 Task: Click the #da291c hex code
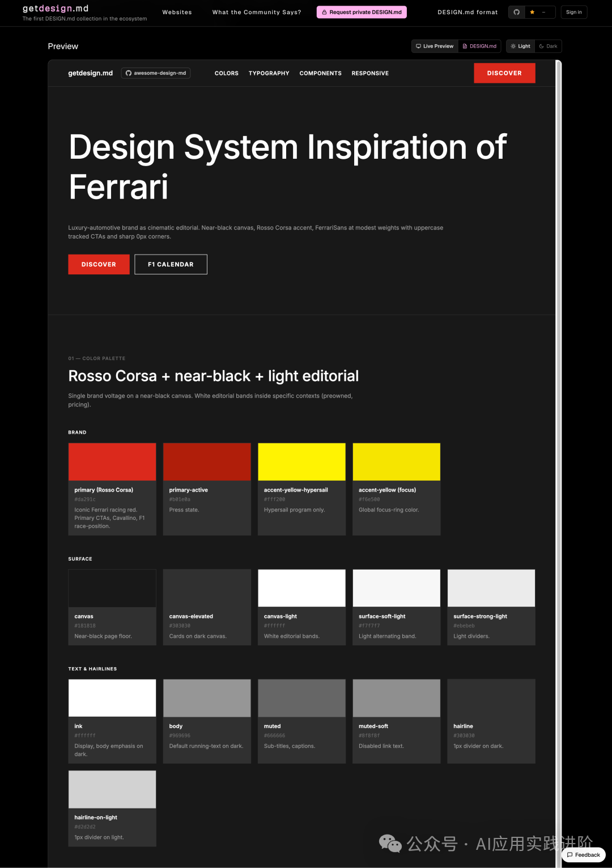tap(85, 499)
